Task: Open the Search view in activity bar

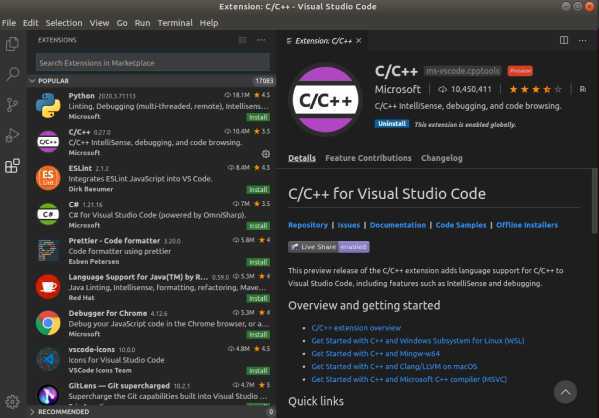Action: (12, 74)
